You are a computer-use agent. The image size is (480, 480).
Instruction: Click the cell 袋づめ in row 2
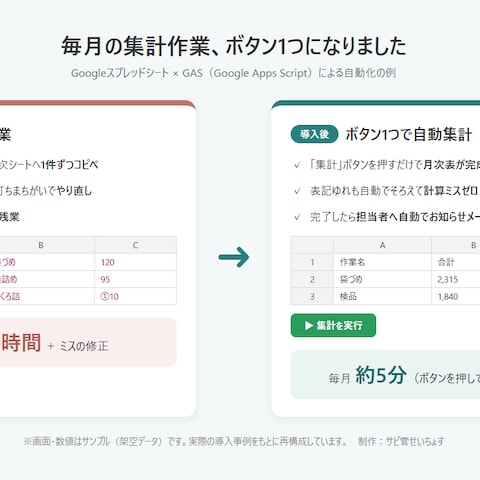coord(382,279)
